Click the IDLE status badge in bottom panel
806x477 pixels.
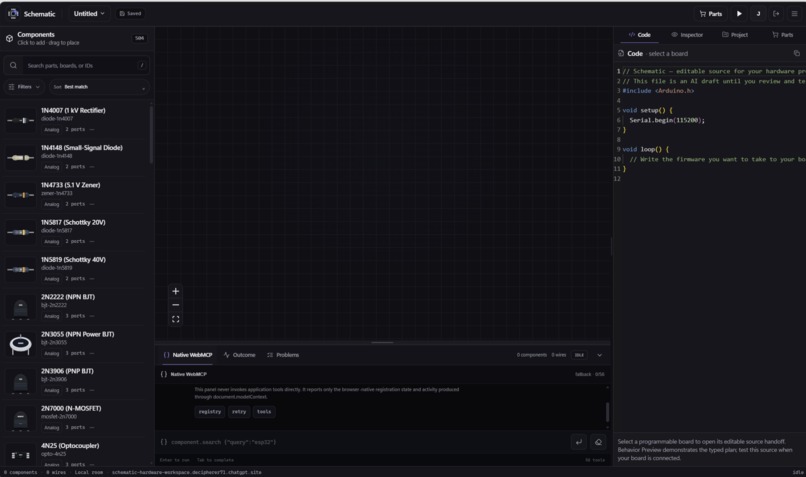(x=579, y=355)
